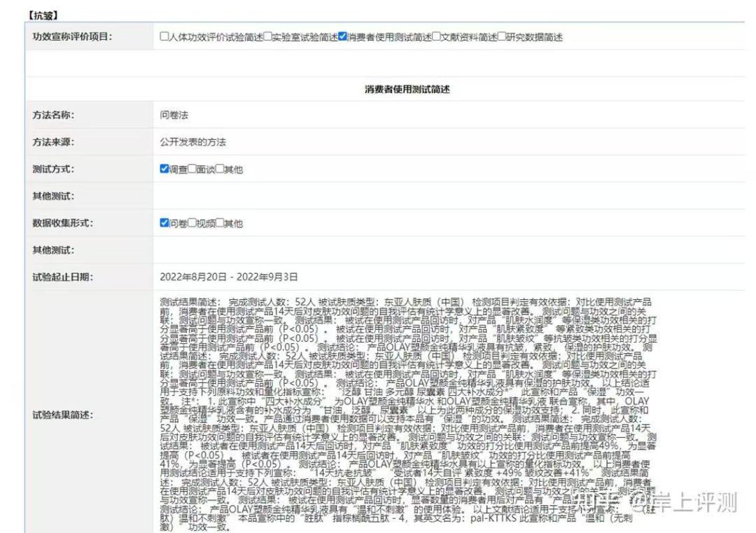Check 实验室试验简述 checkbox
The width and height of the screenshot is (756, 533).
click(x=267, y=36)
